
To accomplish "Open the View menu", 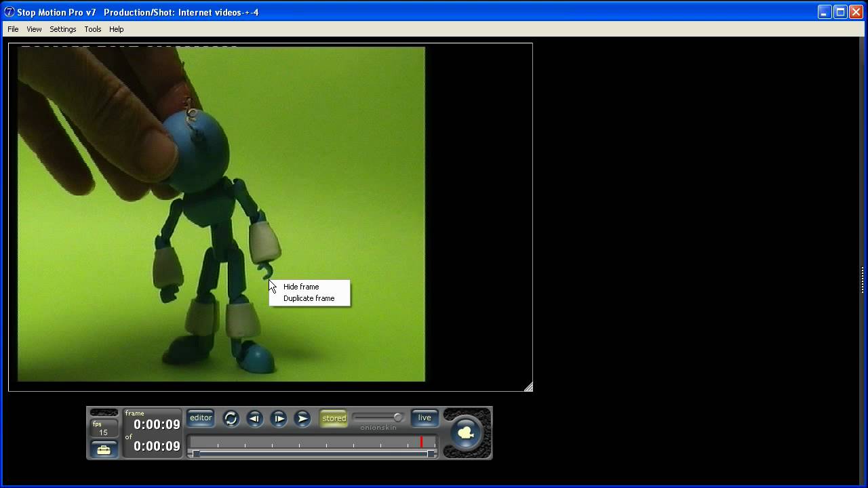I will [34, 29].
